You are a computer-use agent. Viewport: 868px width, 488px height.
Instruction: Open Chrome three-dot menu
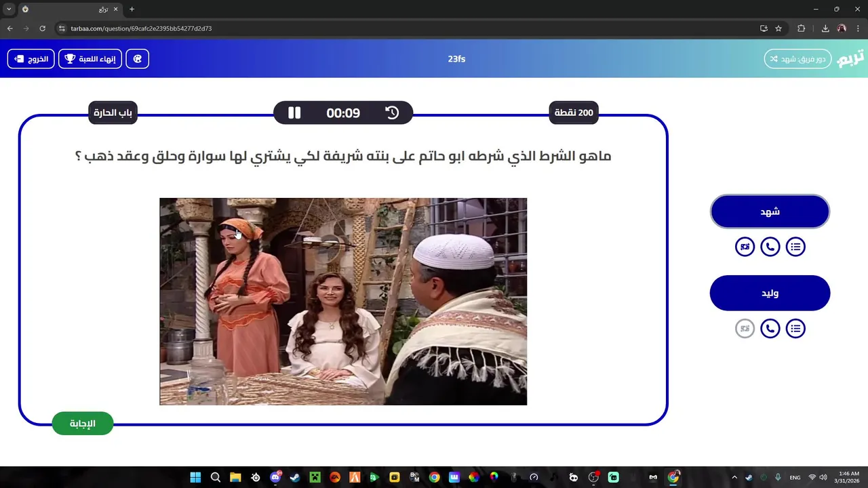(858, 28)
